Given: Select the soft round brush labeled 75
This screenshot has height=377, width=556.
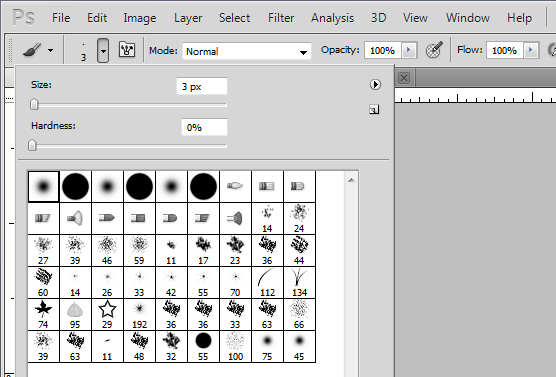Looking at the screenshot, I should point(267,346).
